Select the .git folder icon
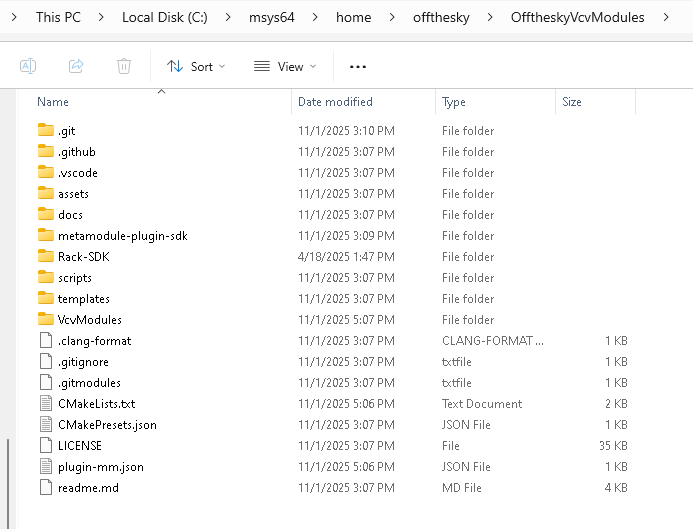 pyautogui.click(x=45, y=131)
